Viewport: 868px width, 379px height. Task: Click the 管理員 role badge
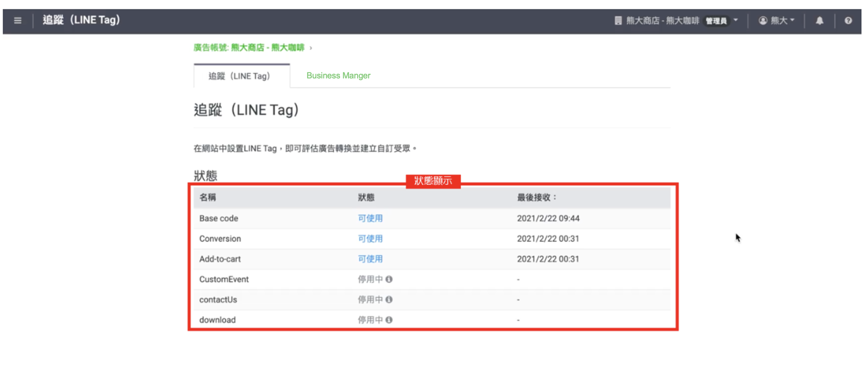tap(716, 21)
